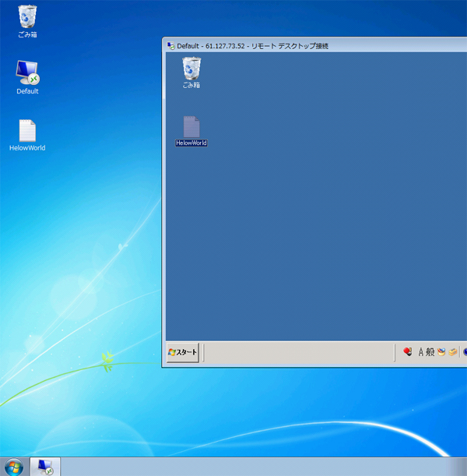Screen dimensions: 467x476
Task: Open the IME tools toolbox icon
Action: (x=453, y=352)
